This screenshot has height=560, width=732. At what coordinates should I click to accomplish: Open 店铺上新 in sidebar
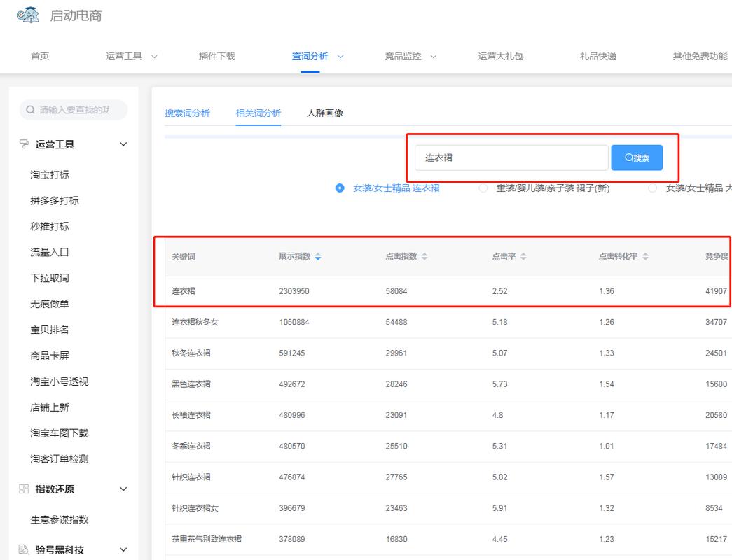click(50, 407)
